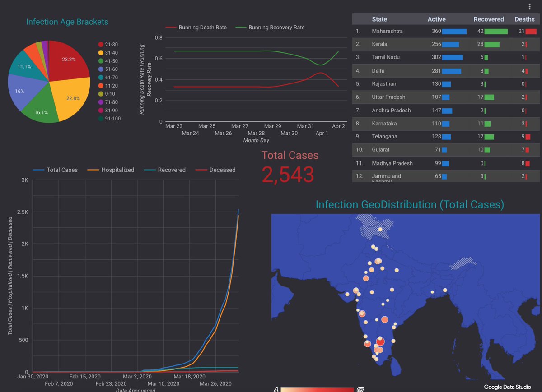Select the 0-10 legend entry
This screenshot has height=392, width=542.
tap(107, 94)
